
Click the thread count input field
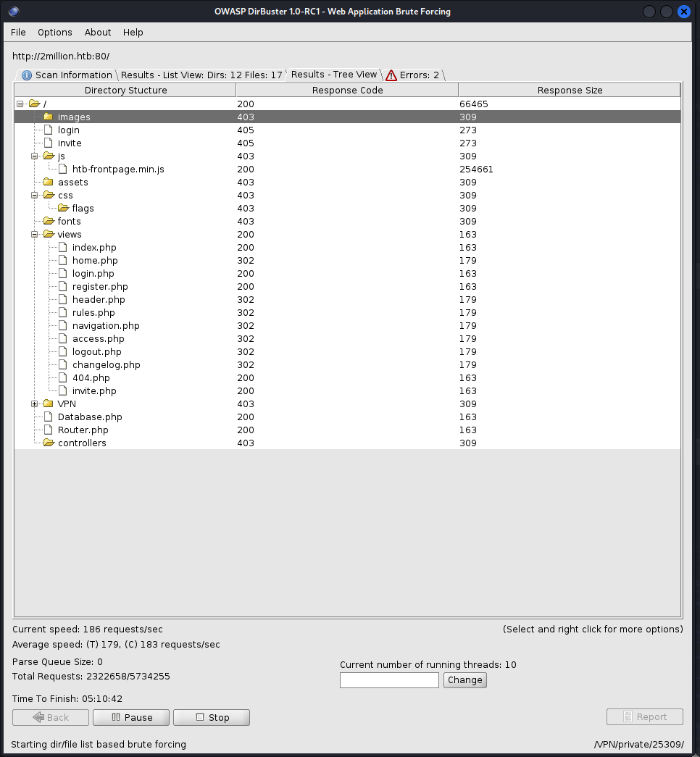389,680
